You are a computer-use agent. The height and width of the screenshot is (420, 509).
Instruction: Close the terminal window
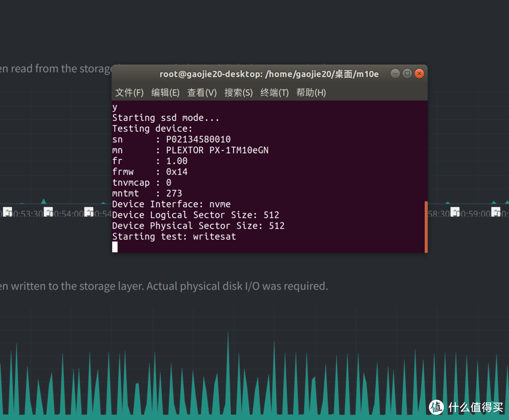pos(419,74)
